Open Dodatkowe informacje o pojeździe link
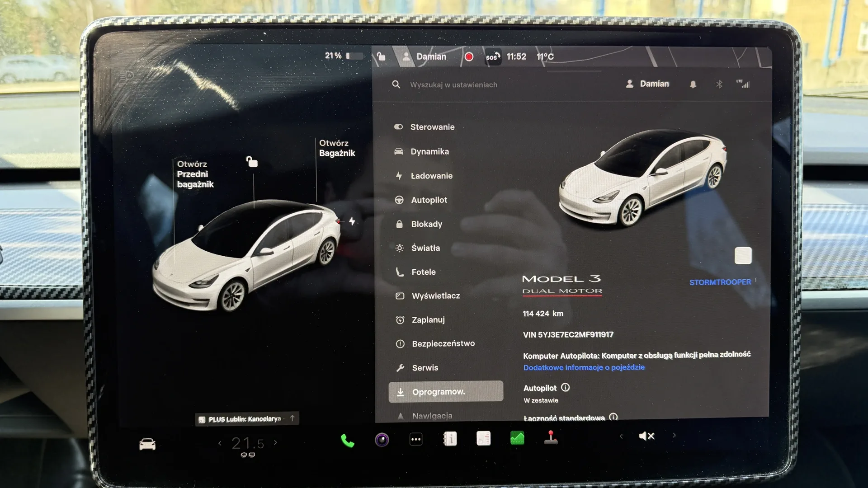868x488 pixels. coord(584,367)
